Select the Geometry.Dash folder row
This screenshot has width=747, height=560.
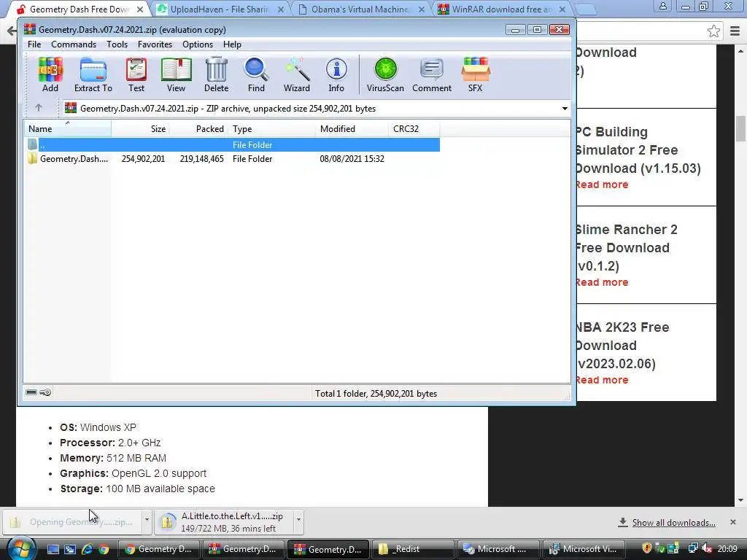pyautogui.click(x=233, y=159)
